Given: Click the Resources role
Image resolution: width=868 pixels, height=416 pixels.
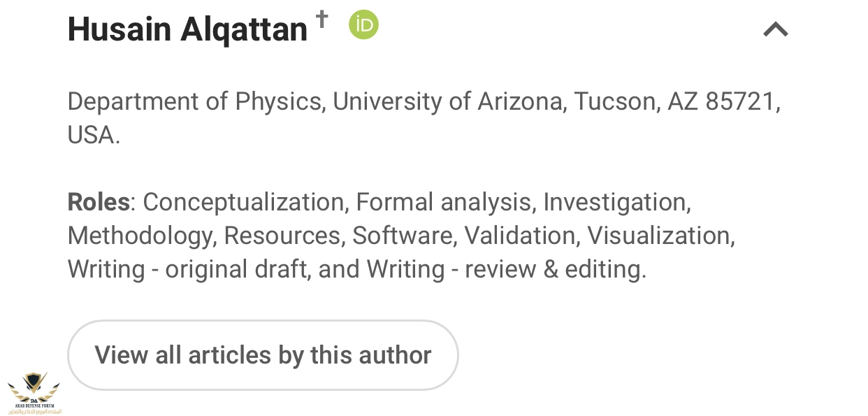Looking at the screenshot, I should (x=283, y=236).
